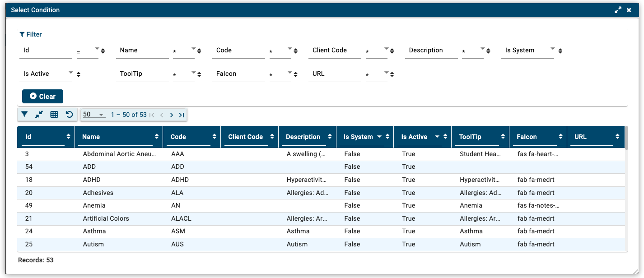The image size is (644, 278).
Task: Open the Is Active filter dropdown
Action: coord(70,72)
